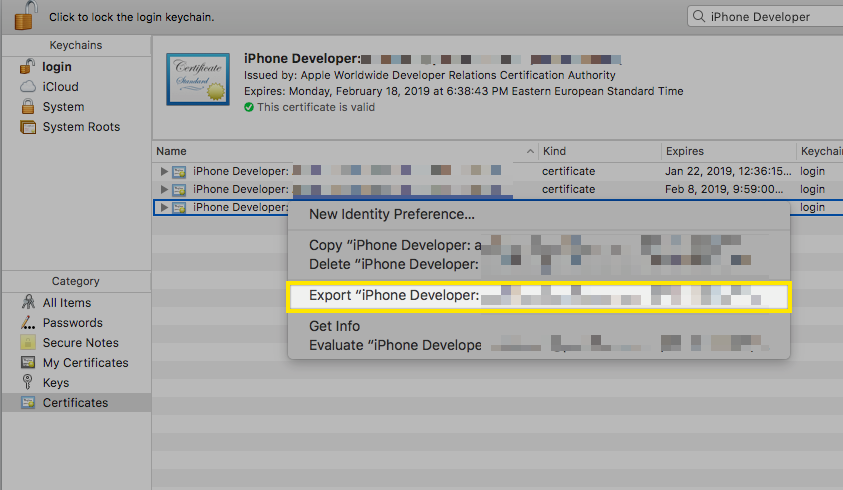The image size is (843, 490).
Task: Choose New Identity Preference menu entry
Action: pos(539,214)
